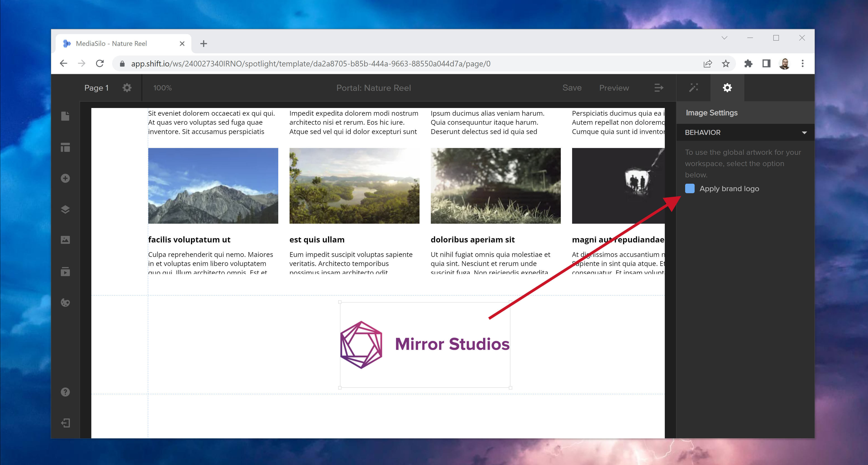Close the MediaSilo - Nature Reel tab

182,43
